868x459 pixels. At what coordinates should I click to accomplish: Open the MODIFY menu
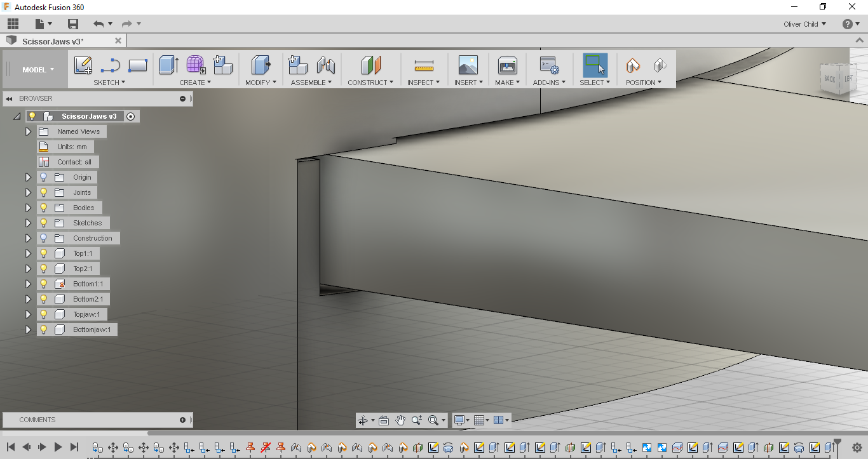coord(261,83)
